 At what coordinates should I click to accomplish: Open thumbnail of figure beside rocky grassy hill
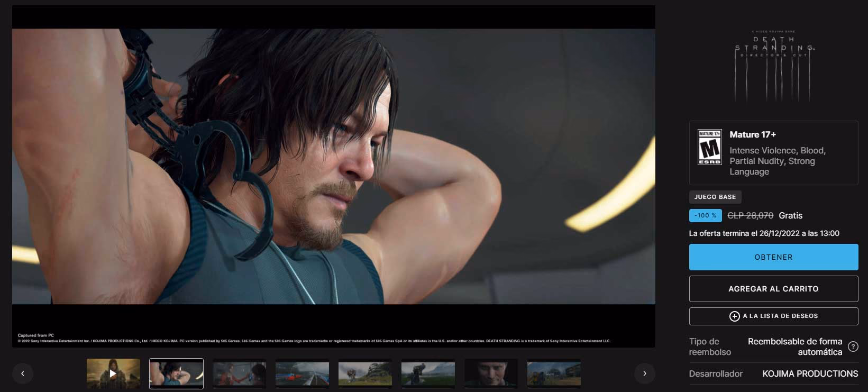pos(365,373)
